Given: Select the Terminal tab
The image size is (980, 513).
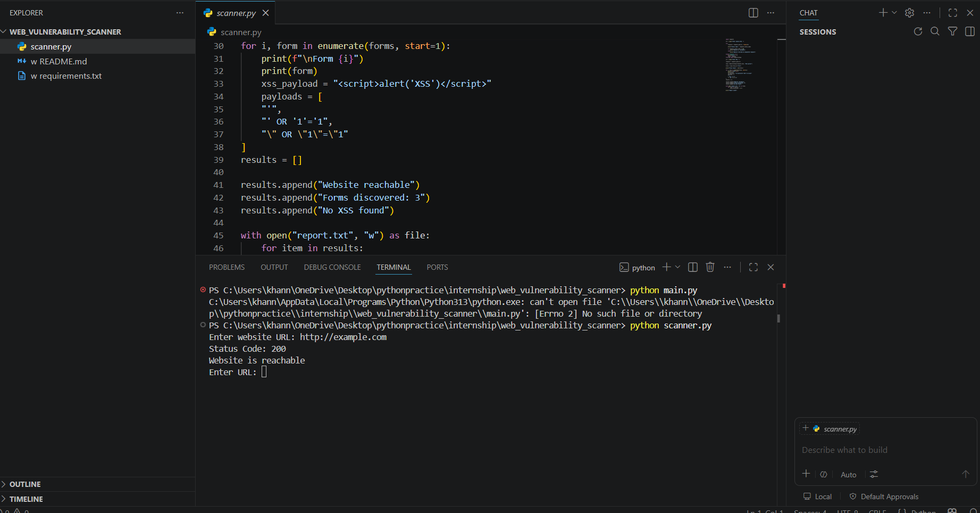Looking at the screenshot, I should pyautogui.click(x=393, y=267).
